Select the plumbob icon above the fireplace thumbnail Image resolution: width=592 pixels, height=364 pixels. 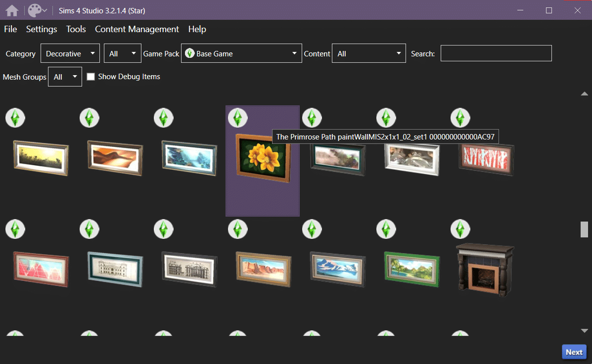click(460, 229)
